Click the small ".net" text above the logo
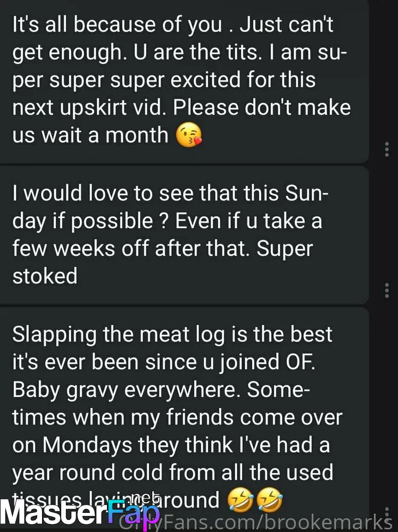The image size is (398, 532). click(x=144, y=498)
